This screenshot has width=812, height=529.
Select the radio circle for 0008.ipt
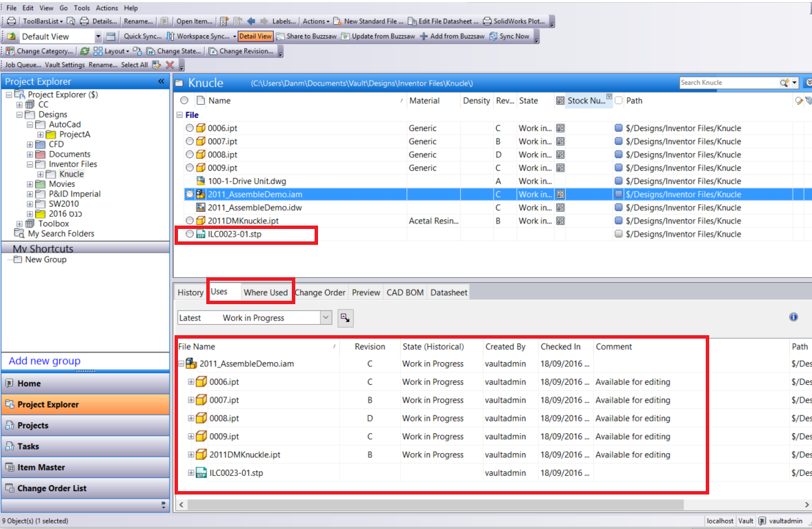pos(190,154)
